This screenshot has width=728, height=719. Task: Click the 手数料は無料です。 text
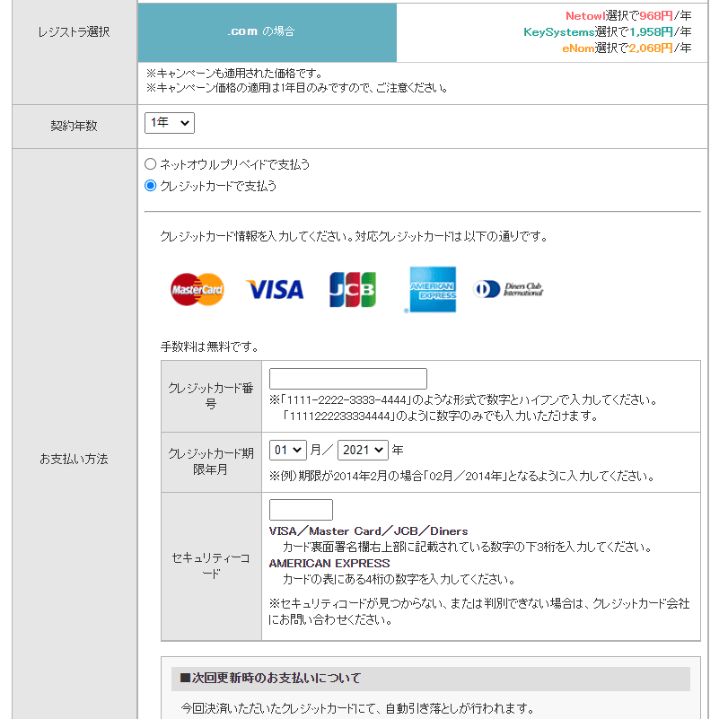point(209,346)
